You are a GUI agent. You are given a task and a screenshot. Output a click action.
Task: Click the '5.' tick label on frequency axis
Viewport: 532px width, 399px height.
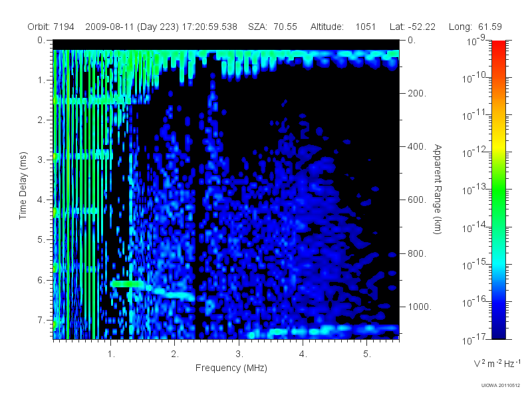point(367,354)
